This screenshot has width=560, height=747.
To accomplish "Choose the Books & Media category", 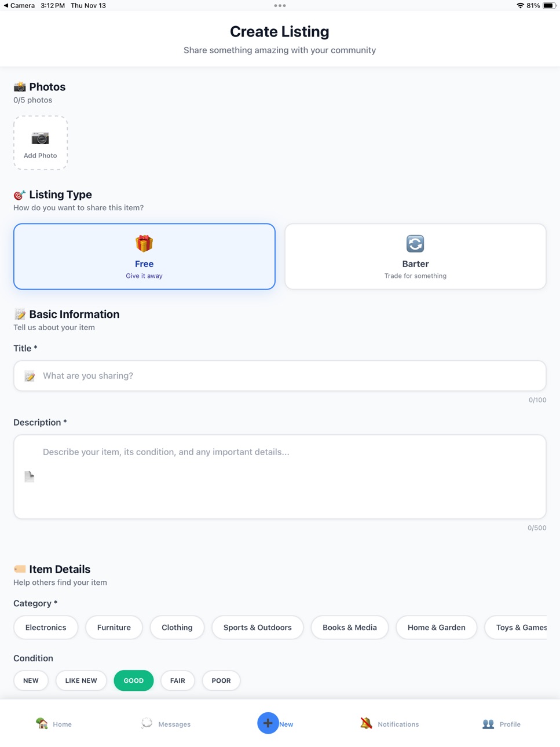I will [350, 627].
